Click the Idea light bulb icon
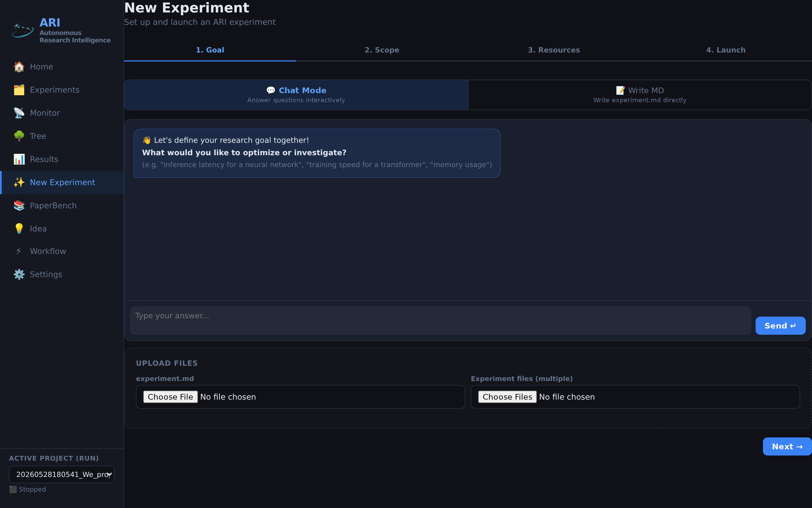This screenshot has width=812, height=508. point(19,229)
